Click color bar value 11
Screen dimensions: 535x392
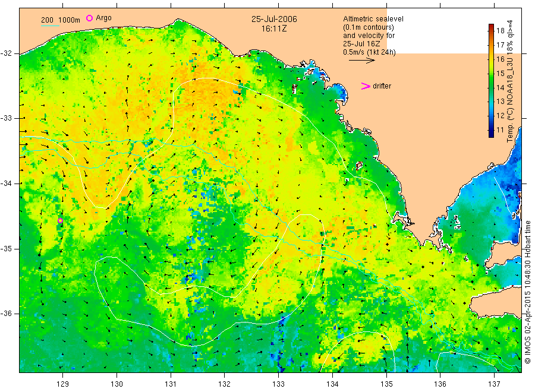(x=500, y=130)
